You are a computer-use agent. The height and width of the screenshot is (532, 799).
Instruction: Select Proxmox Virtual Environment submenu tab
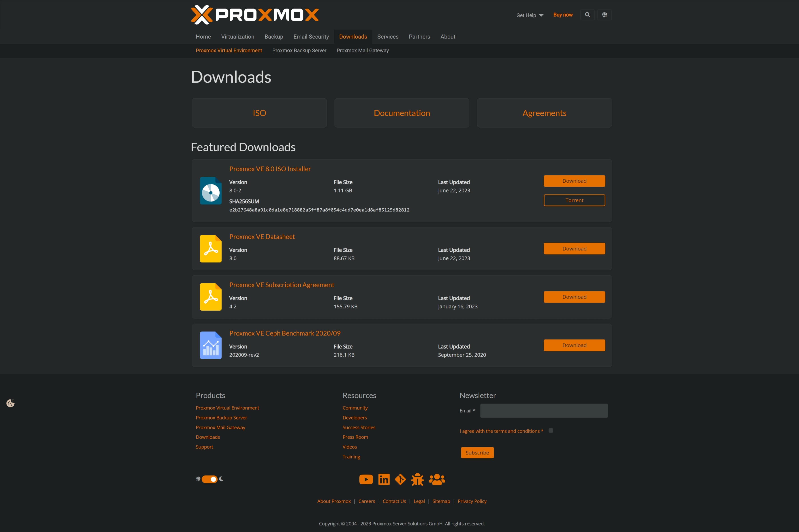click(229, 51)
